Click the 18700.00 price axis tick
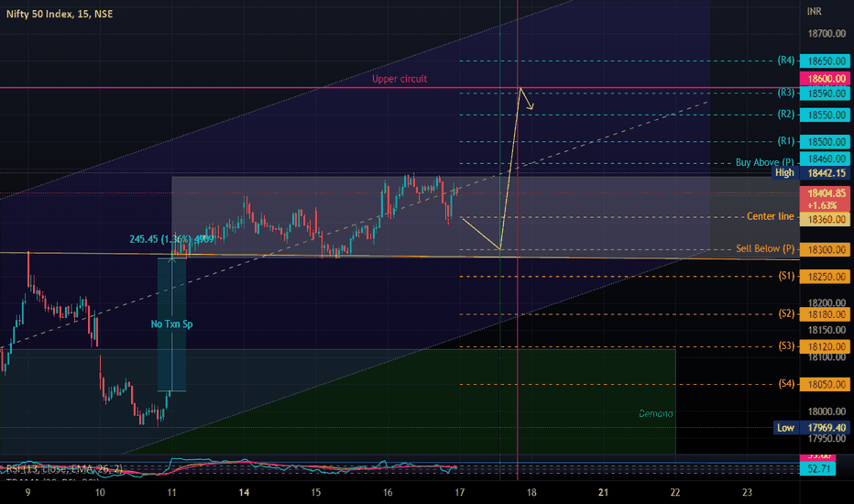854x504 pixels. click(x=827, y=34)
